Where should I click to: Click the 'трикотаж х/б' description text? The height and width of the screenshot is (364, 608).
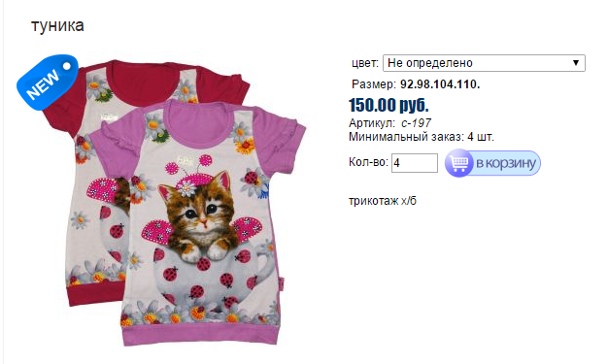click(x=383, y=201)
